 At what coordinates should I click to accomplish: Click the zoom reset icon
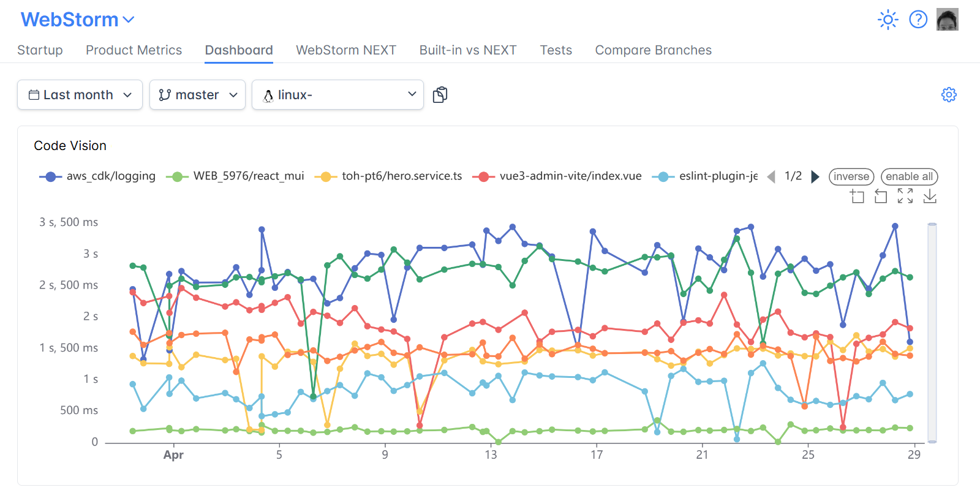[881, 196]
